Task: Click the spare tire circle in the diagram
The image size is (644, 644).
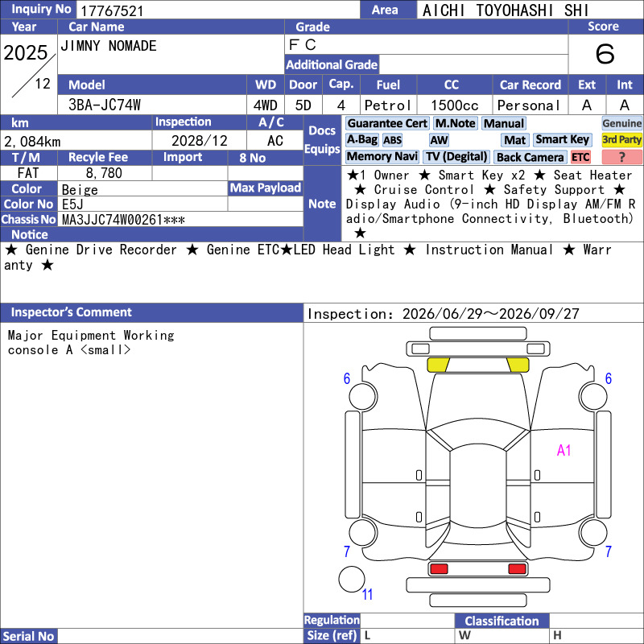Action: (x=352, y=579)
